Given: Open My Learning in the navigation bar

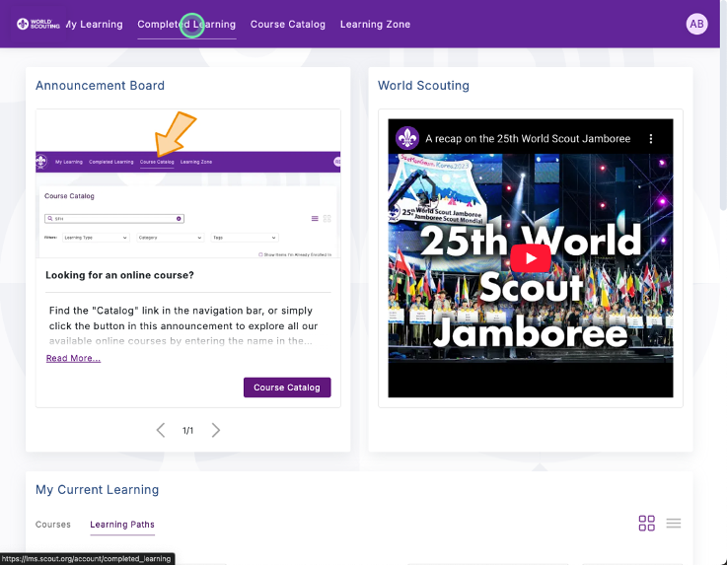Looking at the screenshot, I should tap(95, 24).
